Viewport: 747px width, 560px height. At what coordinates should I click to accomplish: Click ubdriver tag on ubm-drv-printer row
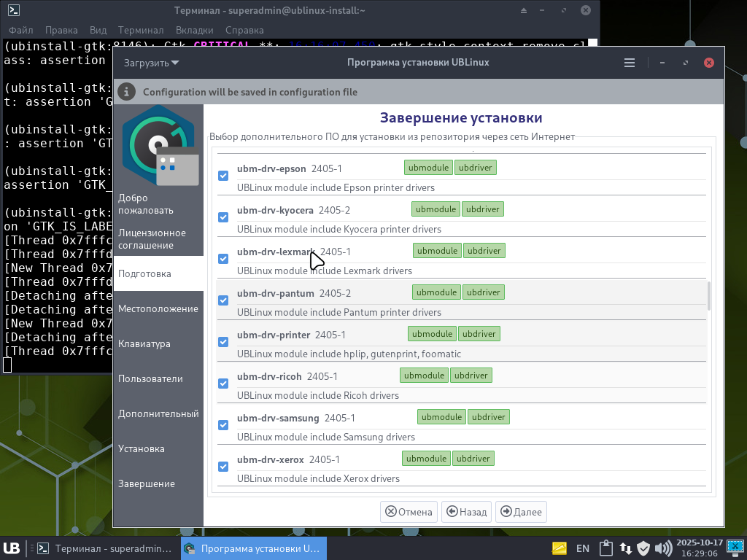pos(479,334)
